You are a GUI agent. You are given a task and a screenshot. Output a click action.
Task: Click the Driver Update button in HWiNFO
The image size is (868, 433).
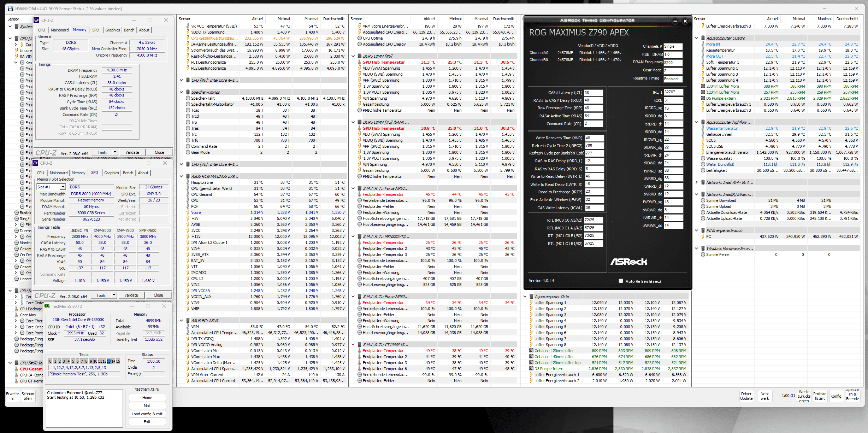pos(746,396)
